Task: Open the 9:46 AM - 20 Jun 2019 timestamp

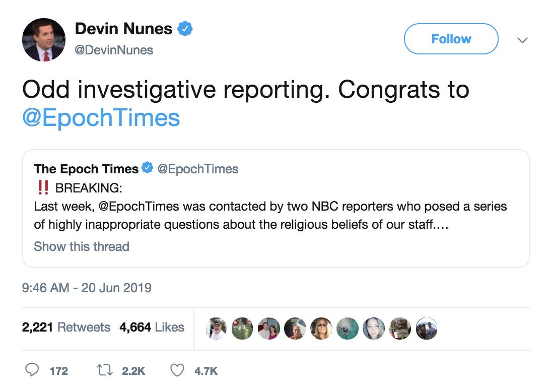Action: [x=87, y=288]
